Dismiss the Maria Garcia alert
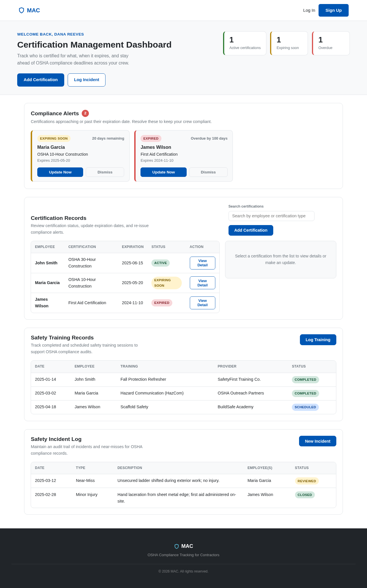 click(105, 172)
